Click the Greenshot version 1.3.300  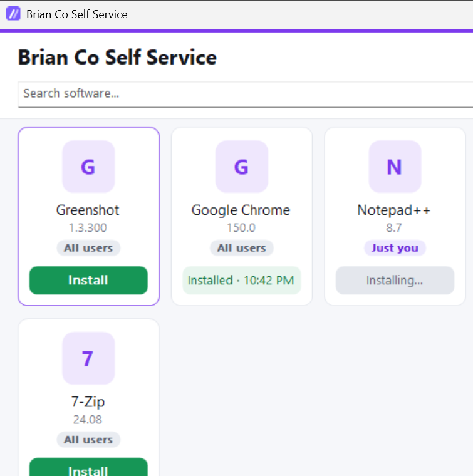(88, 228)
